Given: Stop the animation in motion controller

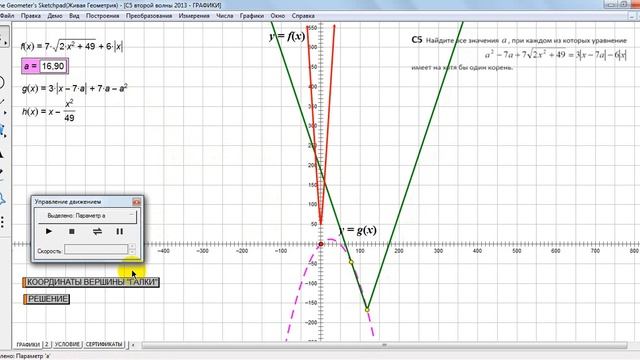Looking at the screenshot, I should (x=72, y=231).
